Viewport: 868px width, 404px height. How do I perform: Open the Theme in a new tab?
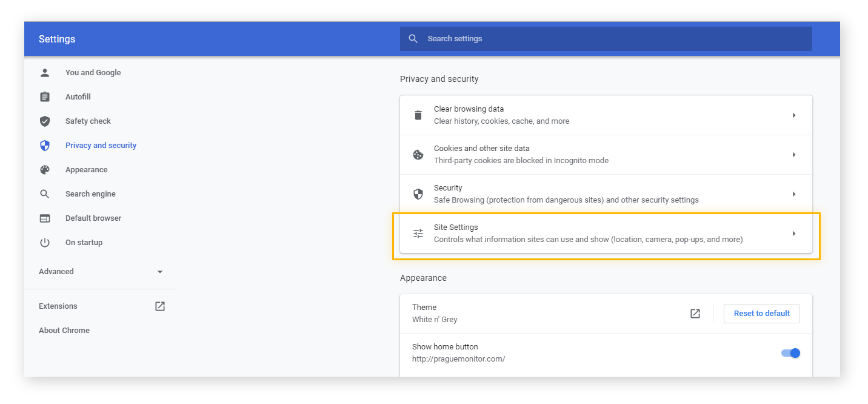[x=695, y=313]
